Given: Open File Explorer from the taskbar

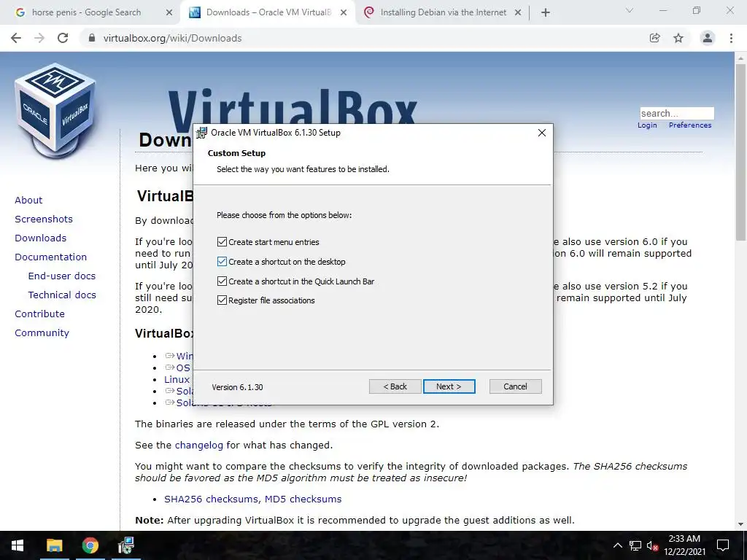Looking at the screenshot, I should pyautogui.click(x=54, y=545).
